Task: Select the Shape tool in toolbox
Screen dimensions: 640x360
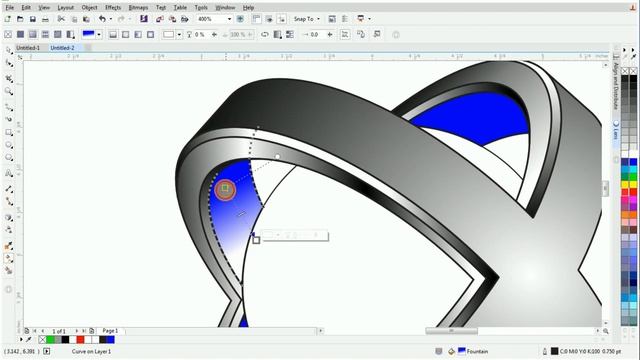Action: click(x=9, y=63)
